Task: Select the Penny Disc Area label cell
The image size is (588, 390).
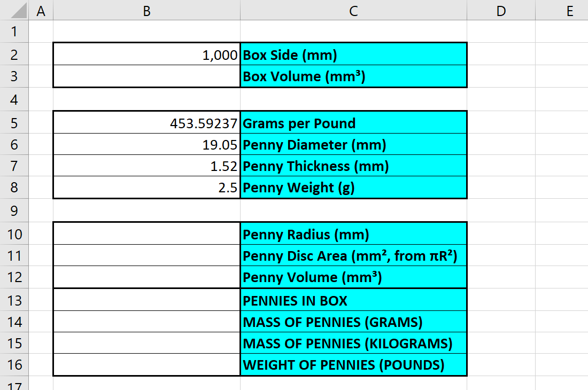Action: coord(353,256)
